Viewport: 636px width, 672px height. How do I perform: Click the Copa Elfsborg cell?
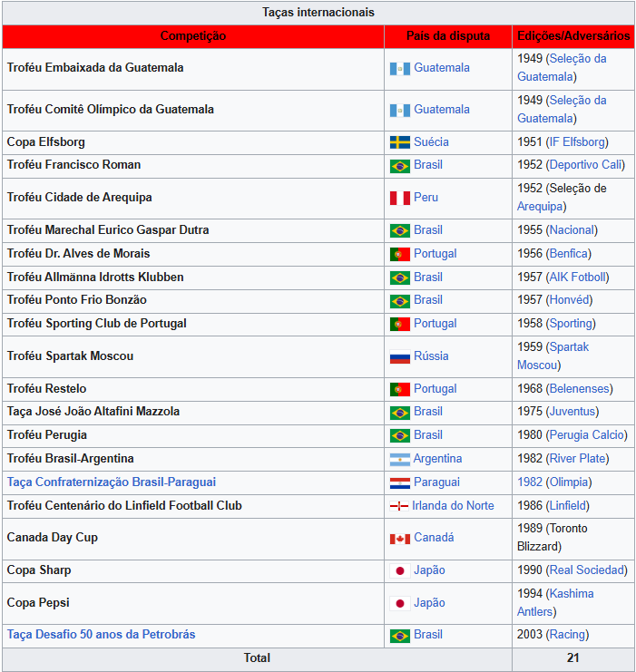click(193, 142)
